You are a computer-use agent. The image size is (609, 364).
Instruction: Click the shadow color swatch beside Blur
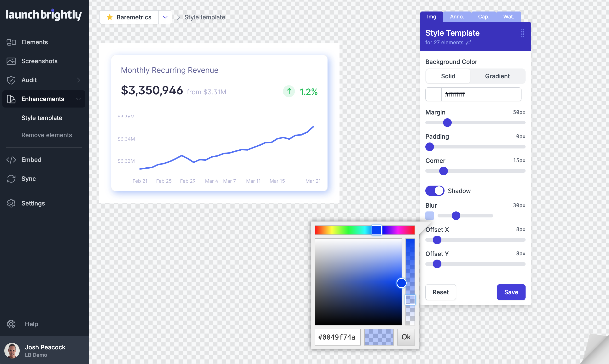[429, 216]
